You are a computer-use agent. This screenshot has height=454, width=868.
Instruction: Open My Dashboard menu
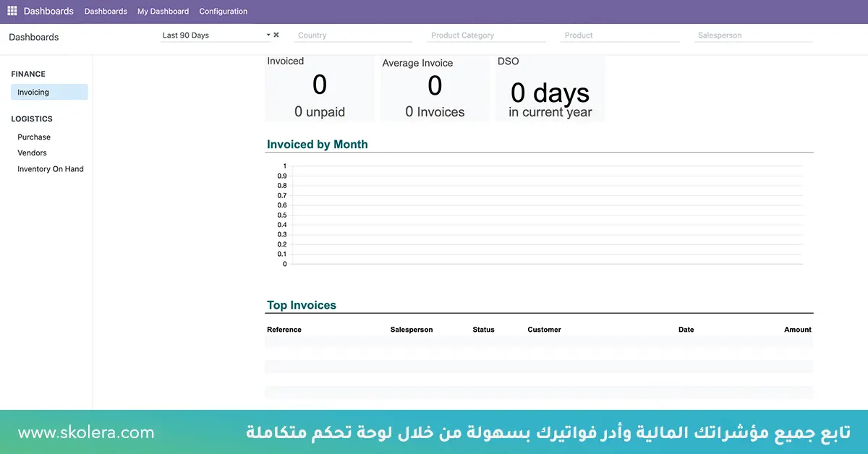163,12
